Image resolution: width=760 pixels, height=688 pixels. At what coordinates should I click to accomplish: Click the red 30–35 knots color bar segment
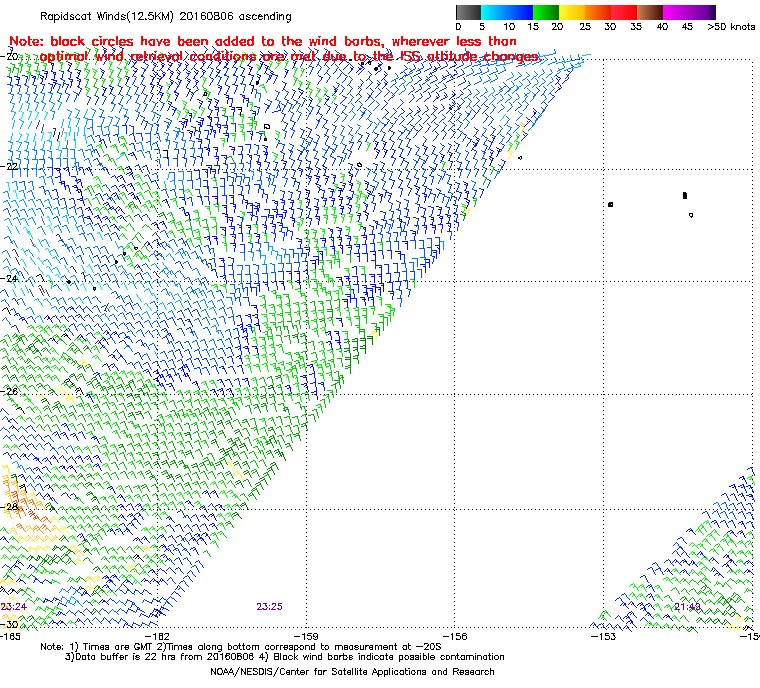pyautogui.click(x=624, y=12)
